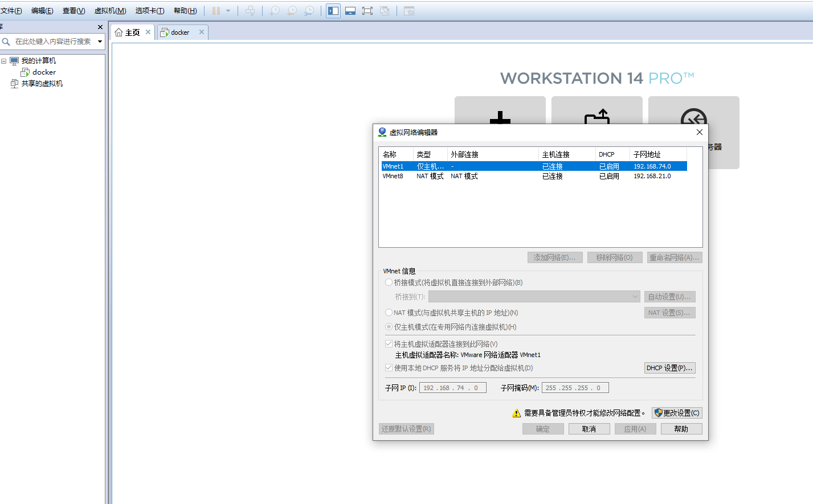Viewport: 813px width, 504px height.
Task: Select the VMnet1 row in network list
Action: tap(534, 166)
